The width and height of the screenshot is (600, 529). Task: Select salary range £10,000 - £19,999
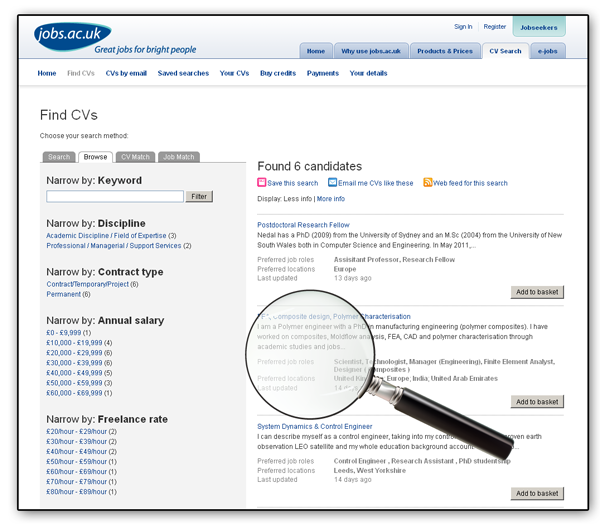(74, 343)
